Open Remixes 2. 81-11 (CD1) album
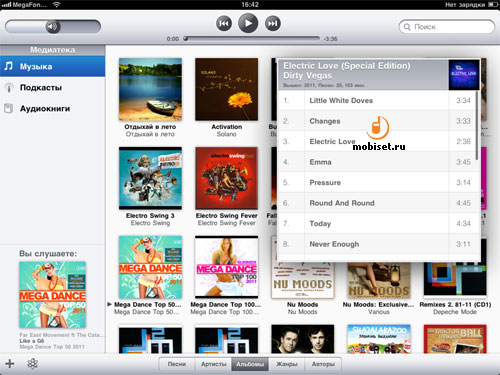The height and width of the screenshot is (375, 500). pyautogui.click(x=455, y=280)
